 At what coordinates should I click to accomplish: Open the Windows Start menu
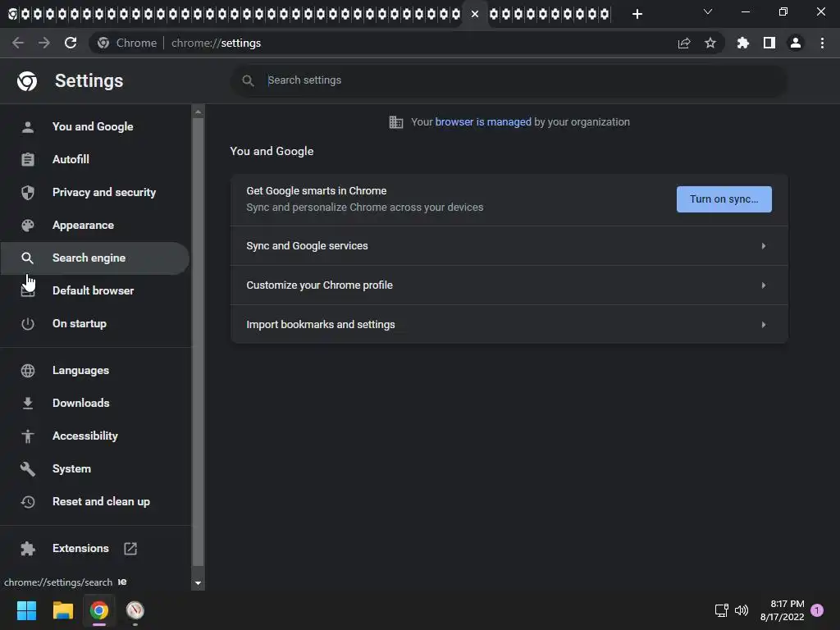[26, 610]
